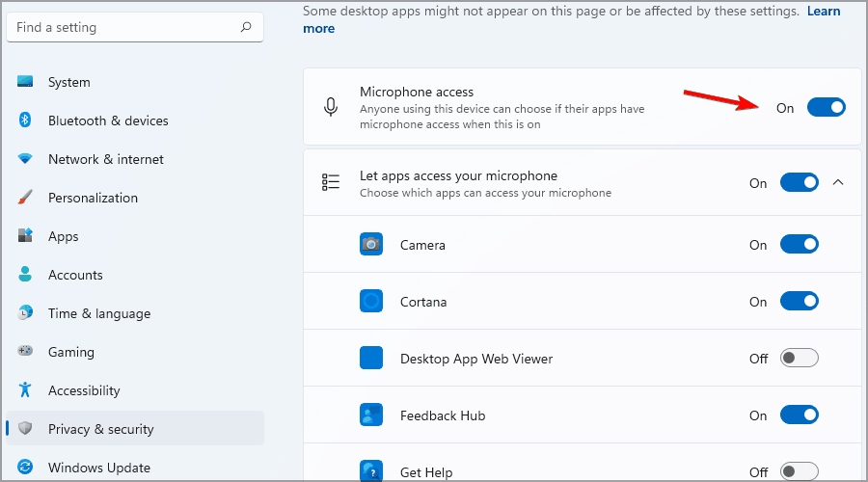Enable Desktop App Web Viewer toggle
868x482 pixels.
click(x=800, y=358)
